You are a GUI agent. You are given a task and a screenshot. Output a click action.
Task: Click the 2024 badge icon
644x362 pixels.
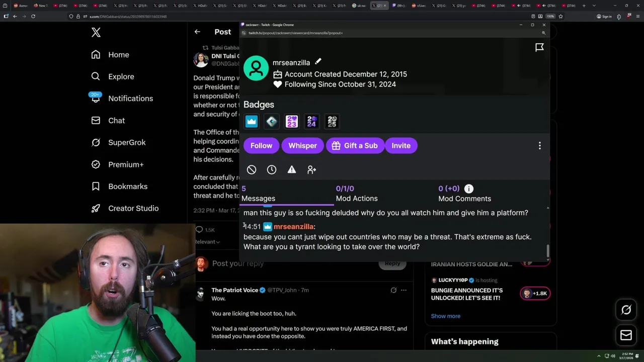pyautogui.click(x=312, y=121)
